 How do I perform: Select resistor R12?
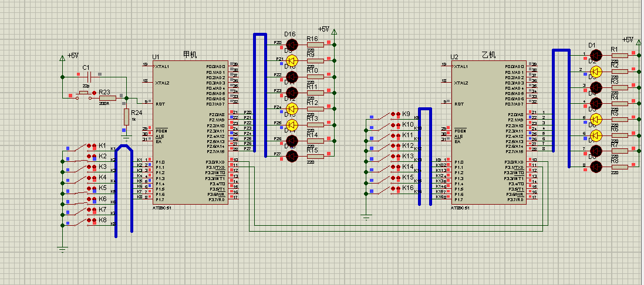[315, 108]
